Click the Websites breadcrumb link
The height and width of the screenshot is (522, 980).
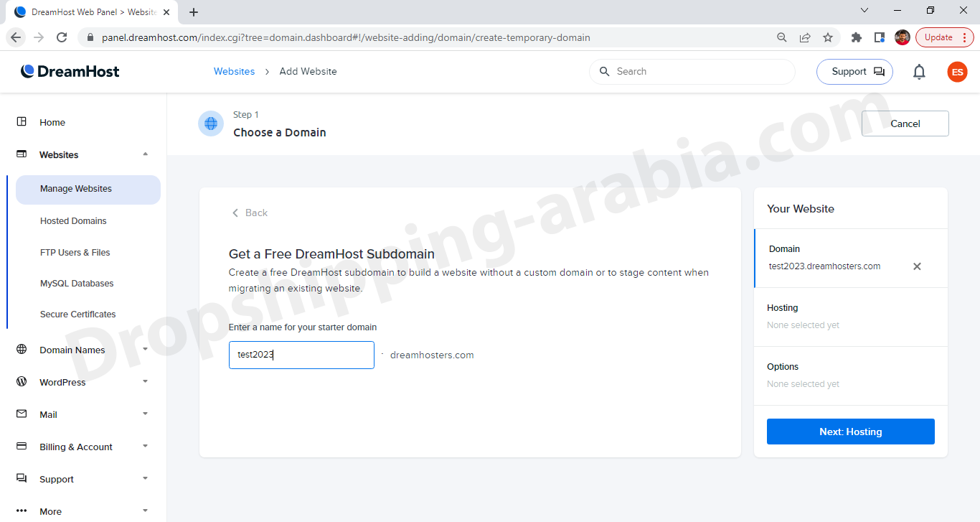(234, 72)
